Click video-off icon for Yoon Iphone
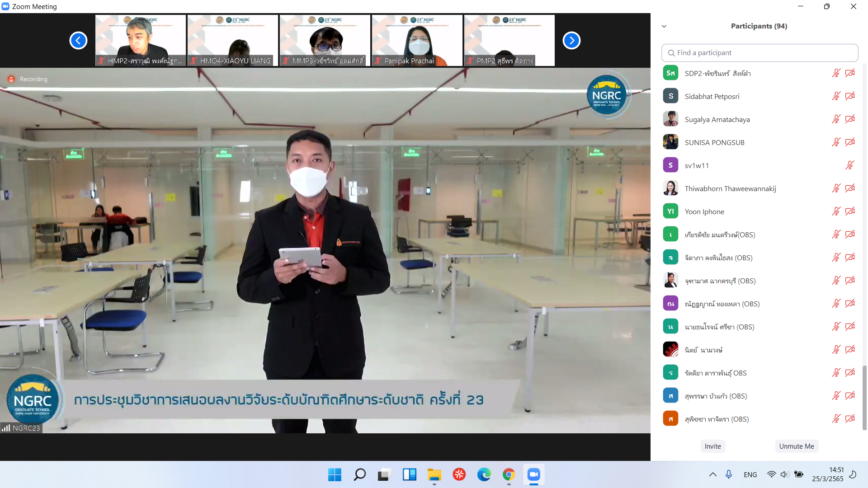Image resolution: width=868 pixels, height=488 pixels. pyautogui.click(x=850, y=211)
